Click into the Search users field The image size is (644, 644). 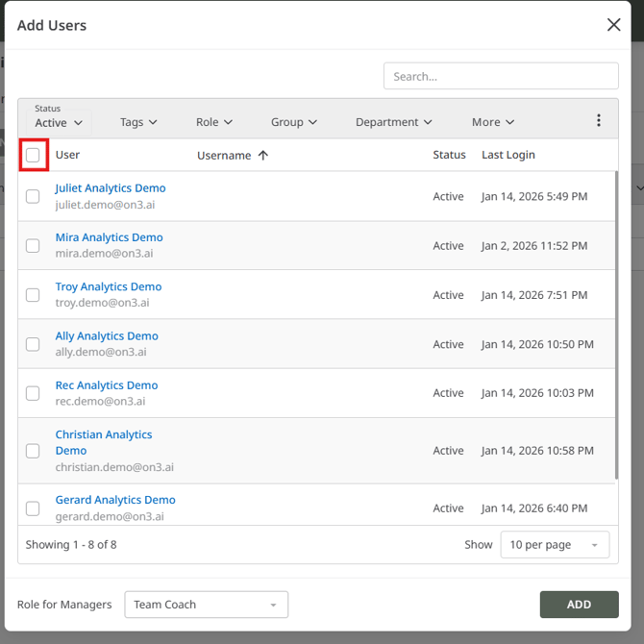tap(500, 77)
